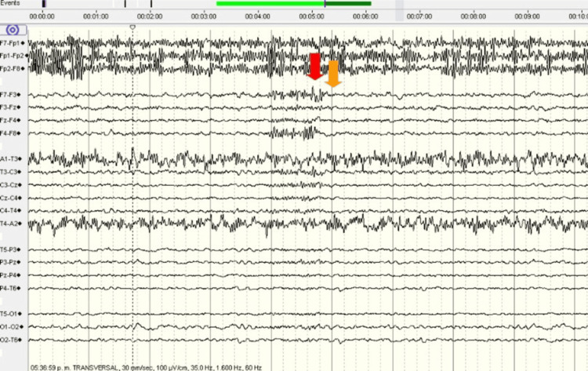Click the 30 mm/sec paper speed value
588x371 pixels.
[x=137, y=368]
